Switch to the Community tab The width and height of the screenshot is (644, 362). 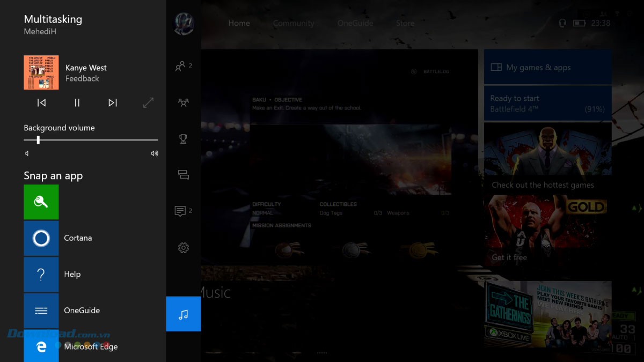294,23
